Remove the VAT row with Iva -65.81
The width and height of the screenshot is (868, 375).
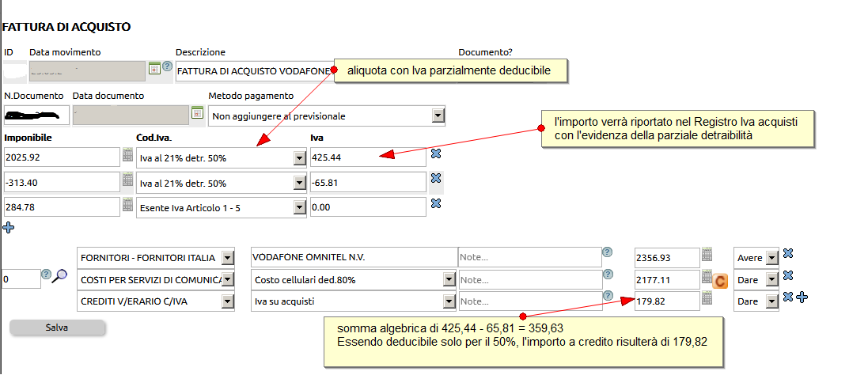point(436,178)
